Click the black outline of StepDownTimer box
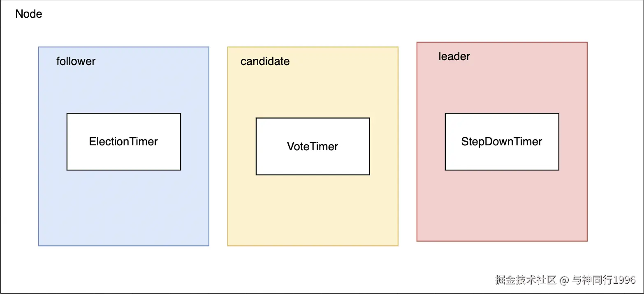The height and width of the screenshot is (294, 644). (x=445, y=142)
